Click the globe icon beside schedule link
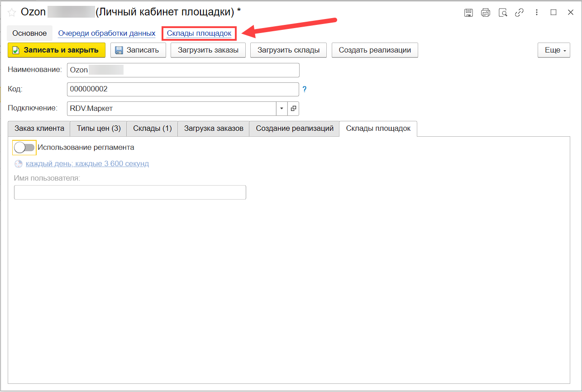Screen dimensions: 582x392 (x=19, y=164)
